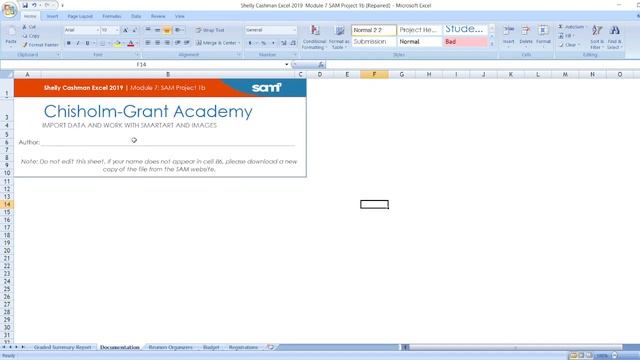
Task: Expand the Name Box dropdown arrow
Action: tap(287, 64)
